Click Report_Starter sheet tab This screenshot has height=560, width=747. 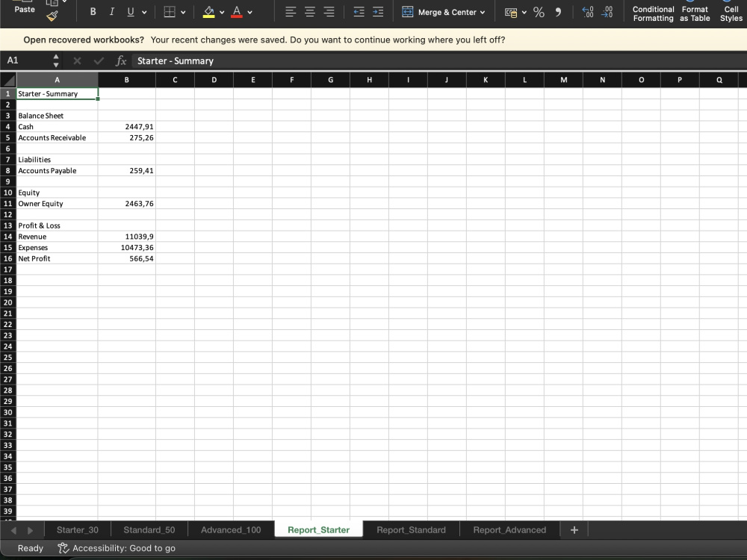pyautogui.click(x=319, y=530)
